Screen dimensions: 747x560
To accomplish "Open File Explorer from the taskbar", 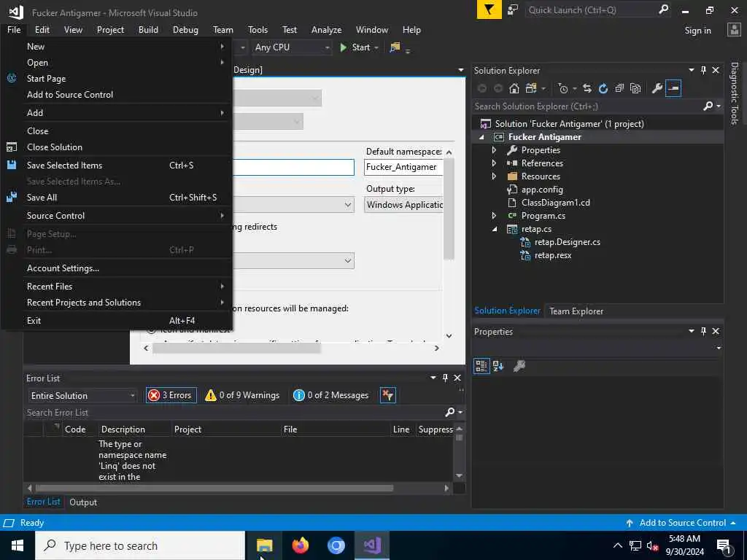I will (x=264, y=545).
